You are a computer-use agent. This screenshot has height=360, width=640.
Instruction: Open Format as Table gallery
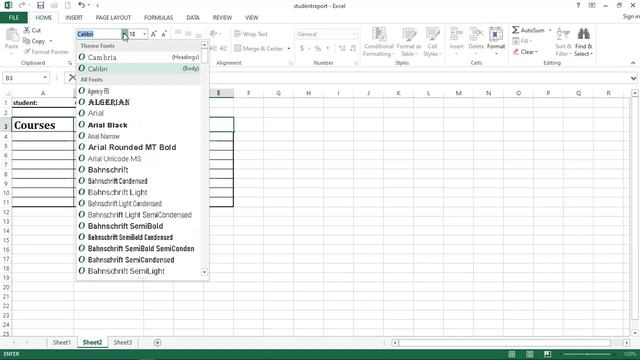pos(408,42)
